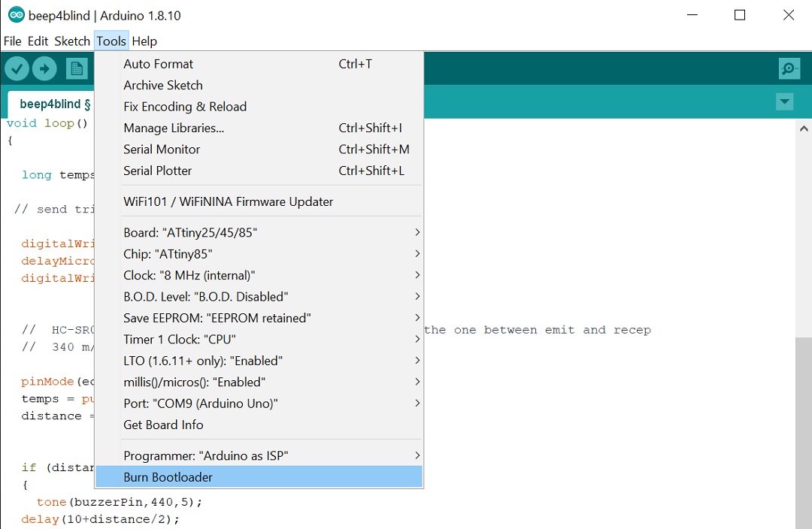
Task: Click the editor scrollbar up arrow
Action: coord(804,128)
